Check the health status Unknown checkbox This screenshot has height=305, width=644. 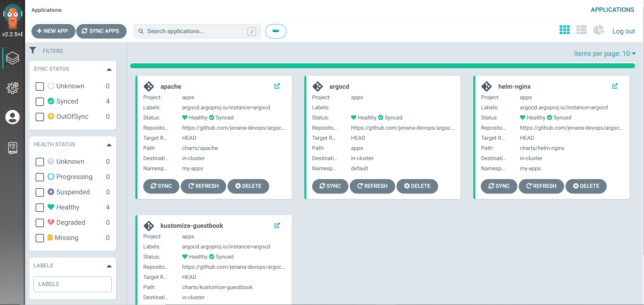[40, 162]
